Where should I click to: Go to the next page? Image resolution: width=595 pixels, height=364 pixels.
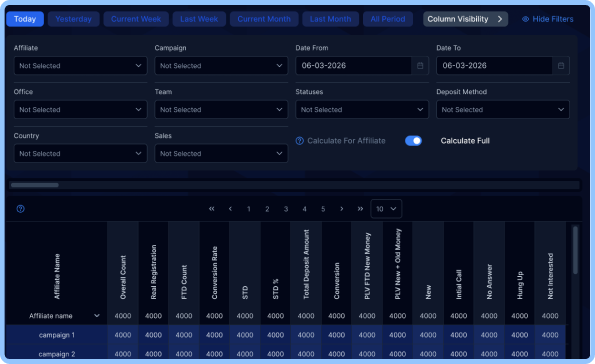342,209
